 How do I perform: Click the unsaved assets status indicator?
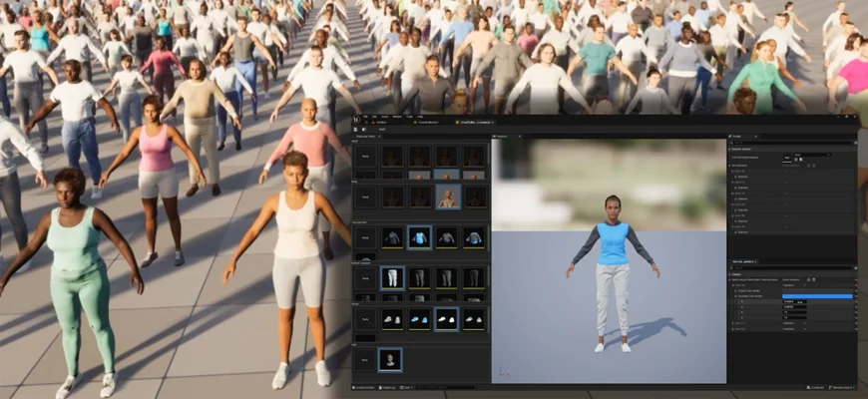click(x=817, y=387)
